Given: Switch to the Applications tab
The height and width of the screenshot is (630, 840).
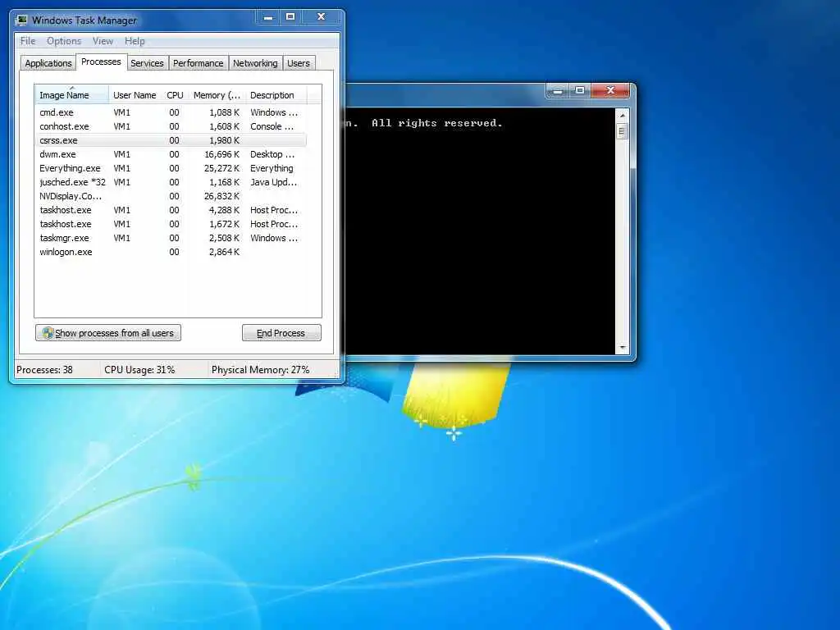Looking at the screenshot, I should point(48,63).
